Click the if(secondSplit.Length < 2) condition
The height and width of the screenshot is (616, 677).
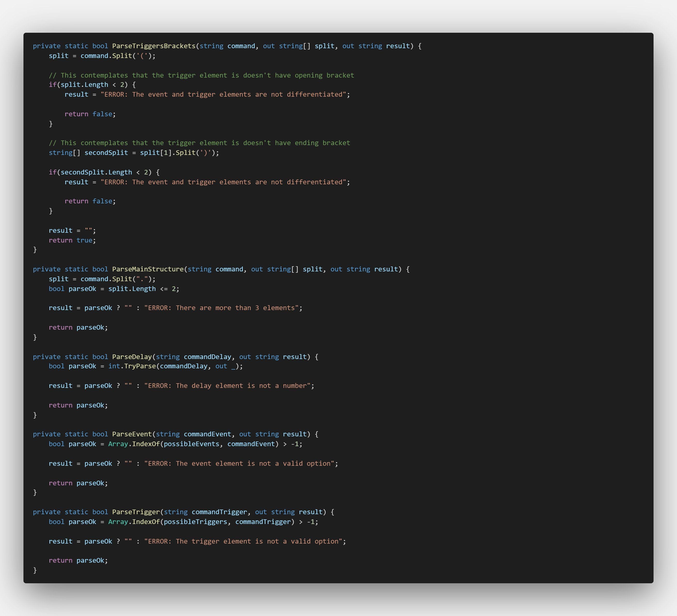tap(104, 172)
